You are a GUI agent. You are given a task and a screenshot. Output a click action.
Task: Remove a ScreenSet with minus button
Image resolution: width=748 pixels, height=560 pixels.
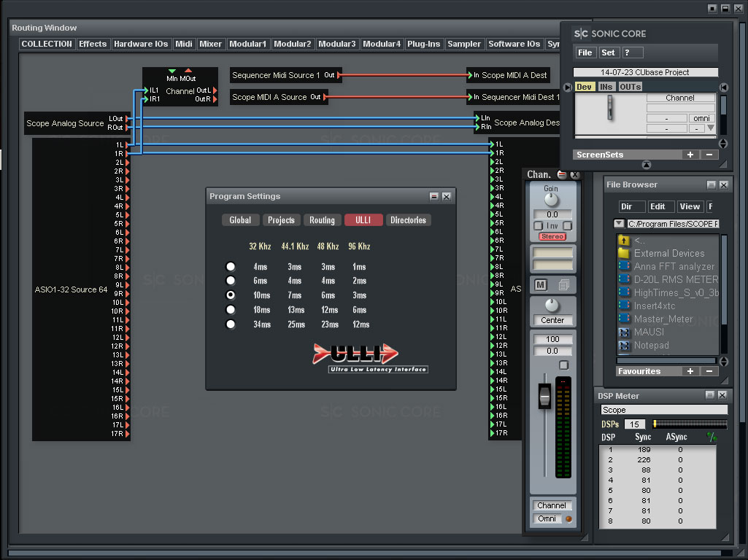(709, 155)
